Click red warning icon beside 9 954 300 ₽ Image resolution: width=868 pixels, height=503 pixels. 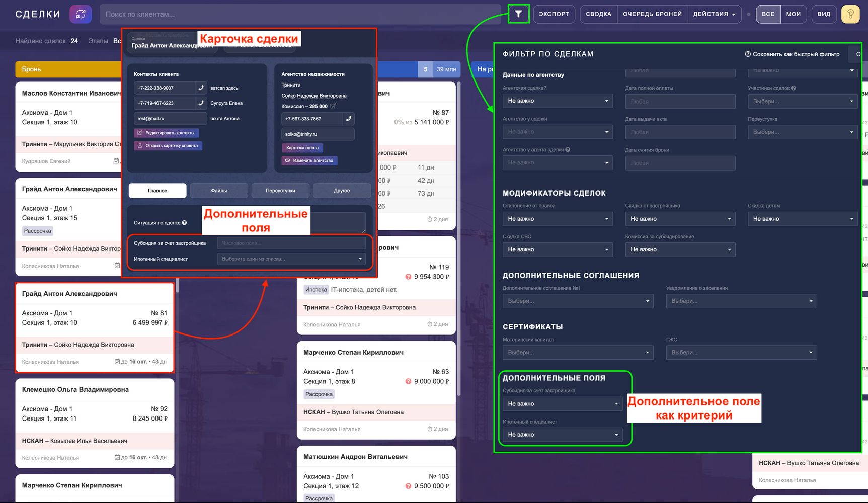pyautogui.click(x=409, y=277)
